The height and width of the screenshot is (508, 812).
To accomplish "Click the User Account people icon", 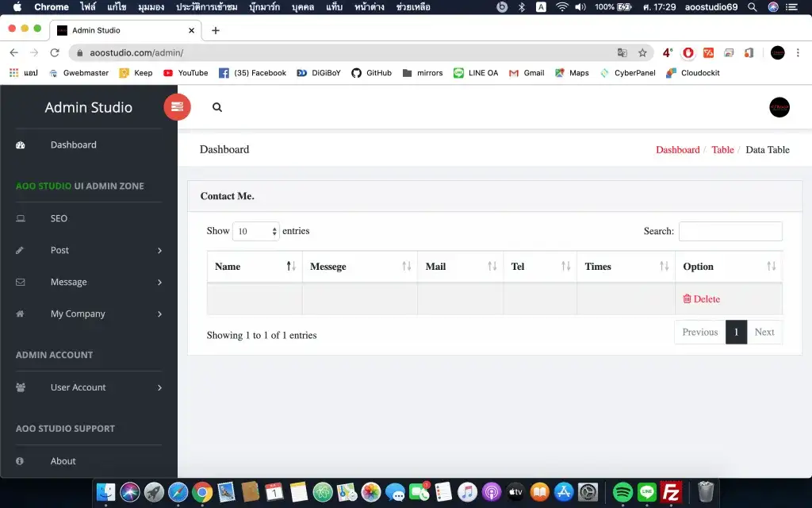I will click(20, 387).
